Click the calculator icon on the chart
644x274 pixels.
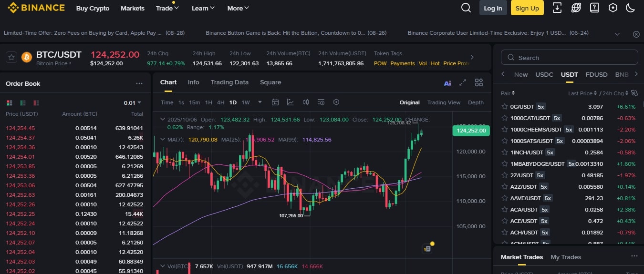[x=427, y=248]
